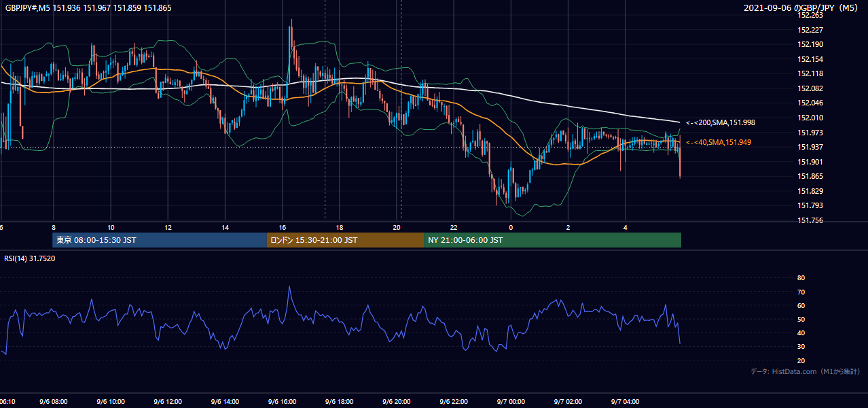Click the RSI 70 level label

801,292
